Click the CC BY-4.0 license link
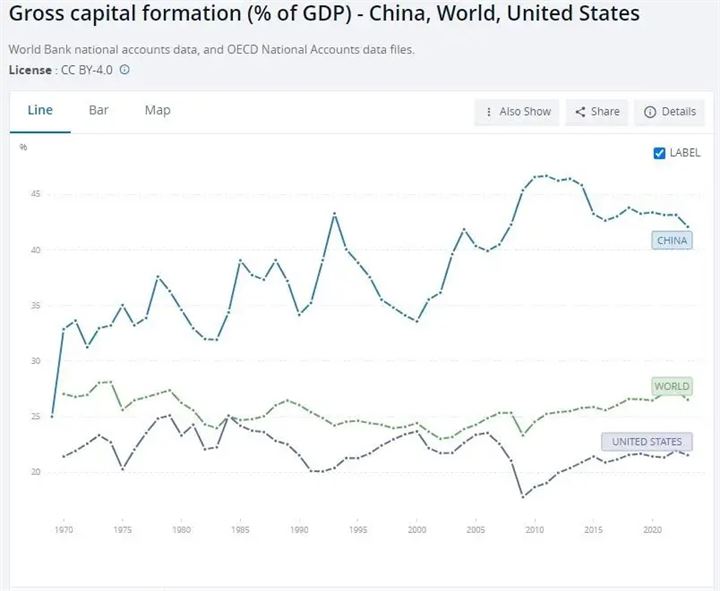This screenshot has width=720, height=591. pyautogui.click(x=87, y=70)
